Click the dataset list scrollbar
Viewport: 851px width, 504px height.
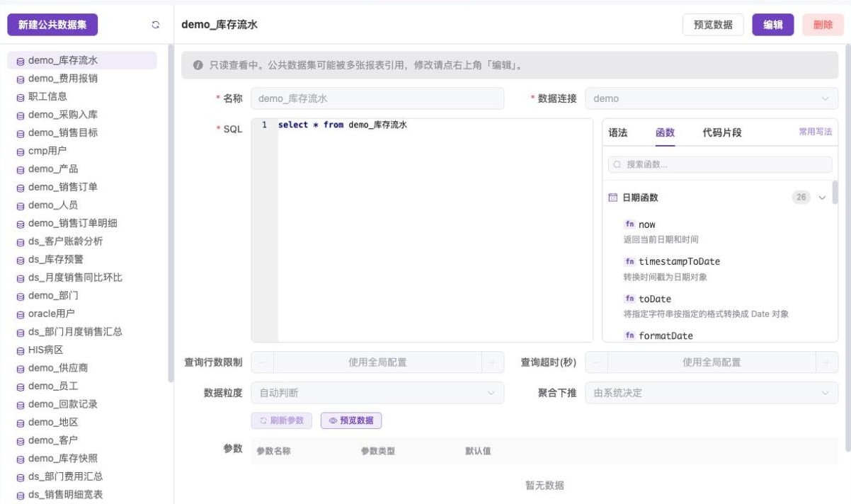click(171, 212)
